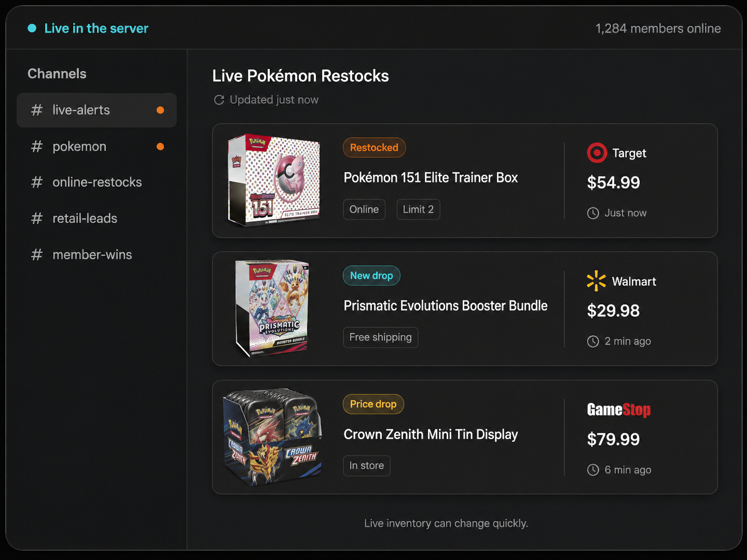The width and height of the screenshot is (747, 560).
Task: Click the GameStop logo
Action: (x=619, y=409)
